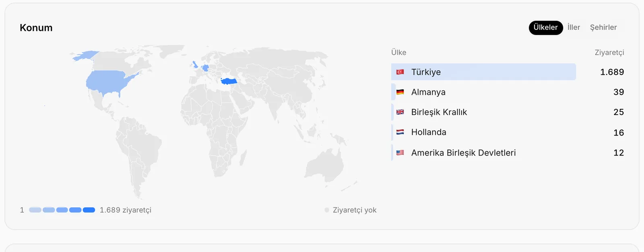The width and height of the screenshot is (644, 252).
Task: Select Turkey on the world map
Action: coord(229,81)
